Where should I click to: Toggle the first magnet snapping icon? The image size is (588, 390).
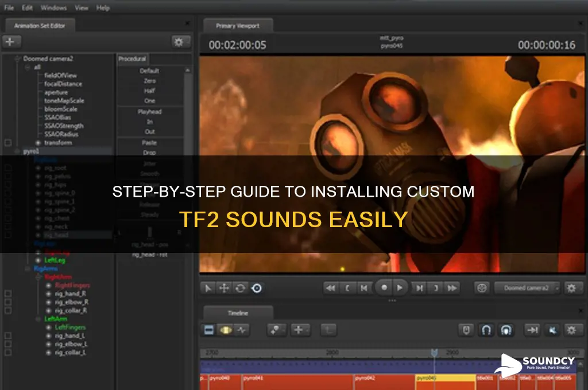tap(486, 330)
